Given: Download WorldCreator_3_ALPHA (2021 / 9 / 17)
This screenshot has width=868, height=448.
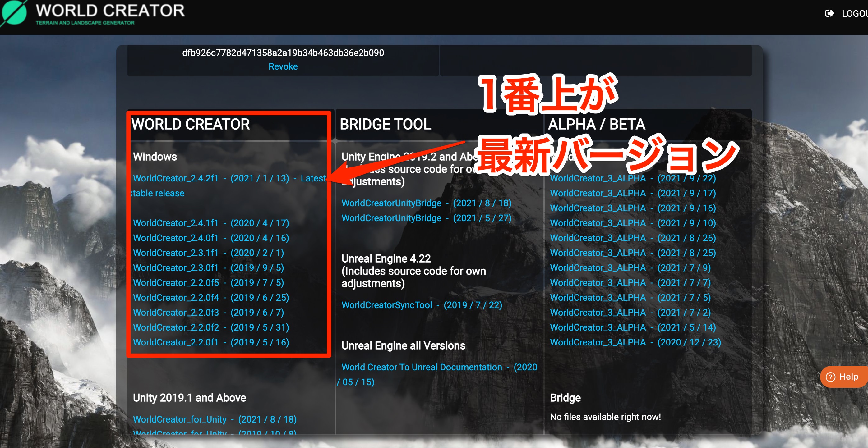Looking at the screenshot, I should (633, 193).
